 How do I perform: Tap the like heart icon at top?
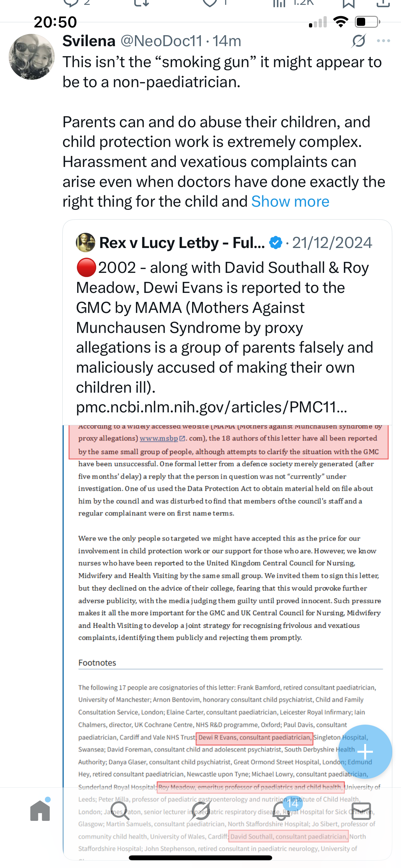click(x=210, y=3)
